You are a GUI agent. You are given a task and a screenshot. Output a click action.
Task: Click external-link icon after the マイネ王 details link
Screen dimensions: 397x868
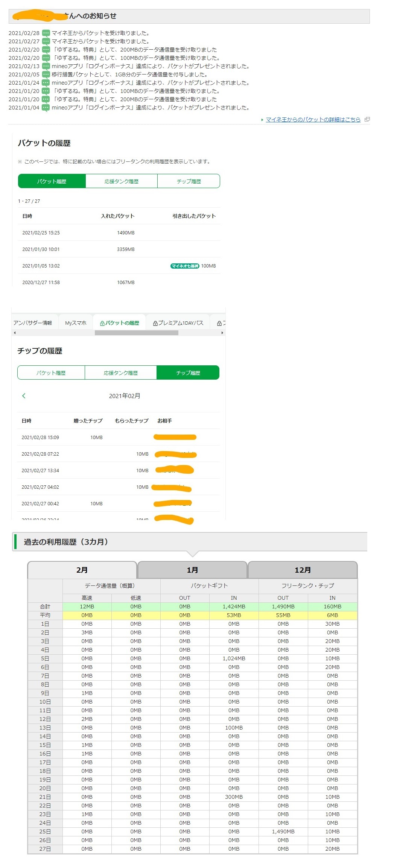(x=367, y=120)
